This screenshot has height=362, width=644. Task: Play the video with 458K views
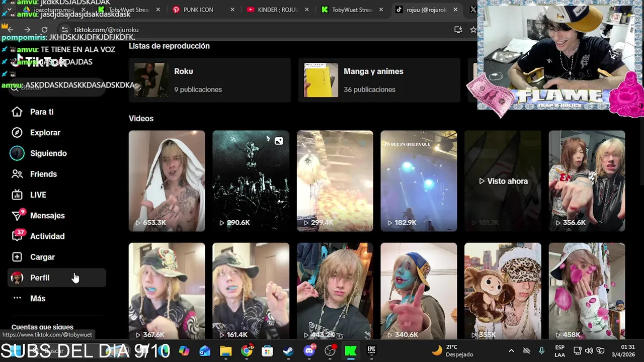coord(587,292)
